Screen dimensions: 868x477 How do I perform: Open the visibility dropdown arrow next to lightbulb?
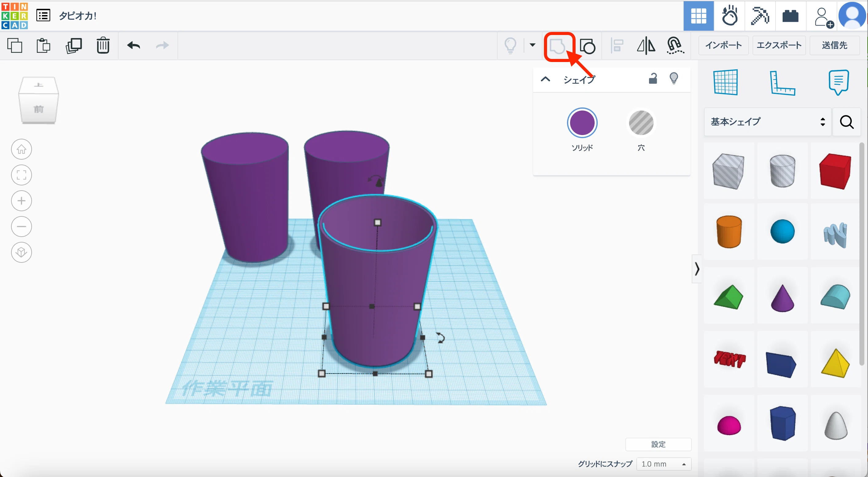coord(532,45)
